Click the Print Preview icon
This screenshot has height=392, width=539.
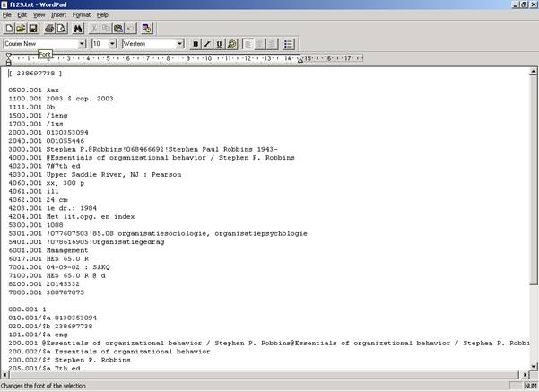click(62, 29)
